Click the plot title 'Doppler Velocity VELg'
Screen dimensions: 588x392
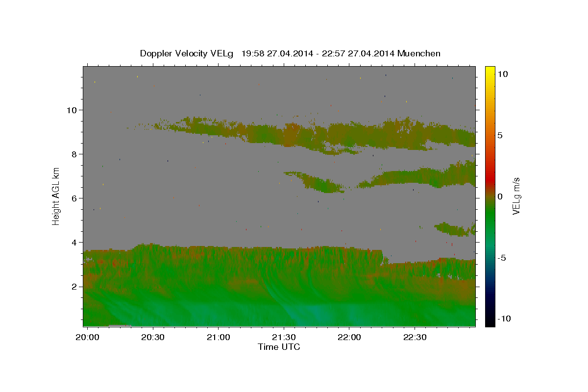(x=188, y=53)
